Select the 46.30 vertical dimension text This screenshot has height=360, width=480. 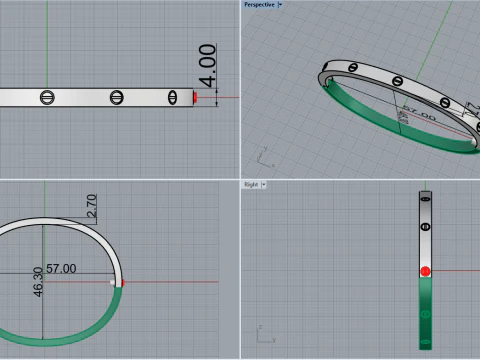pos(38,282)
